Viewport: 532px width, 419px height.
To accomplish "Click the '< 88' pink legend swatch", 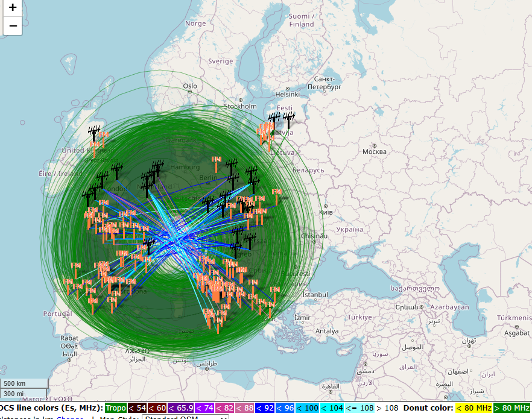I will click(245, 408).
